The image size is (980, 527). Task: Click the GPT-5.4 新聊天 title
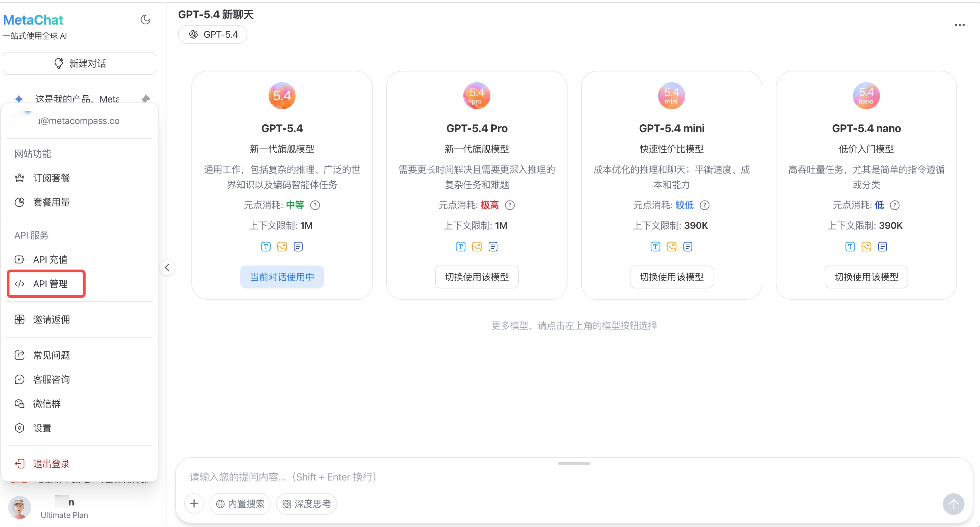(216, 14)
